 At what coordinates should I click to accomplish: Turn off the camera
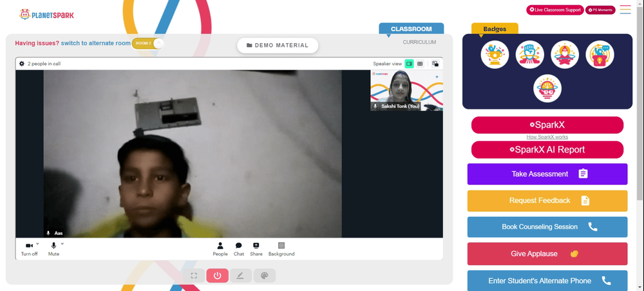(29, 249)
